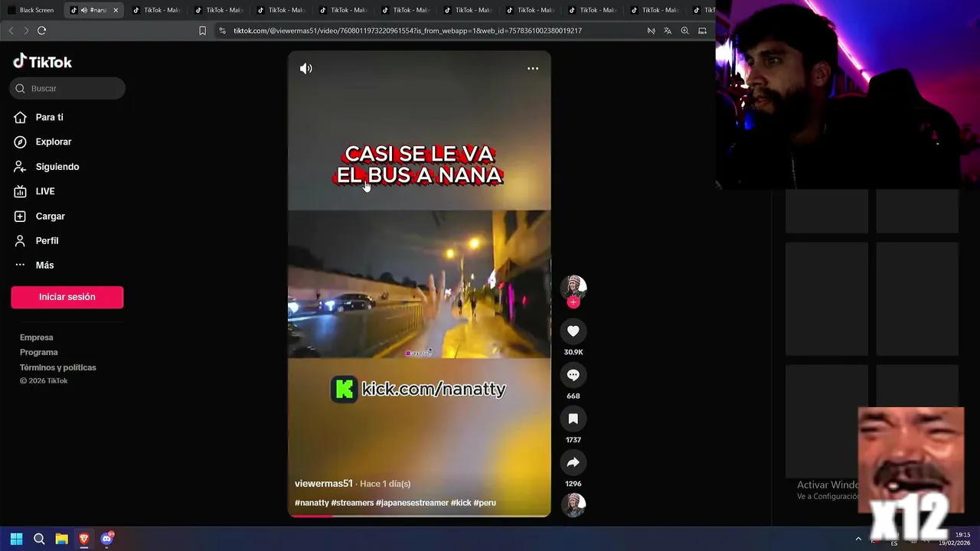Focus the Buscar search field
This screenshot has width=980, height=551.
(67, 89)
